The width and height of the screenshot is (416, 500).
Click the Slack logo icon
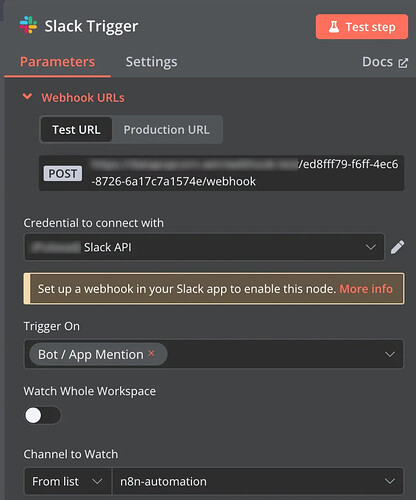point(28,25)
